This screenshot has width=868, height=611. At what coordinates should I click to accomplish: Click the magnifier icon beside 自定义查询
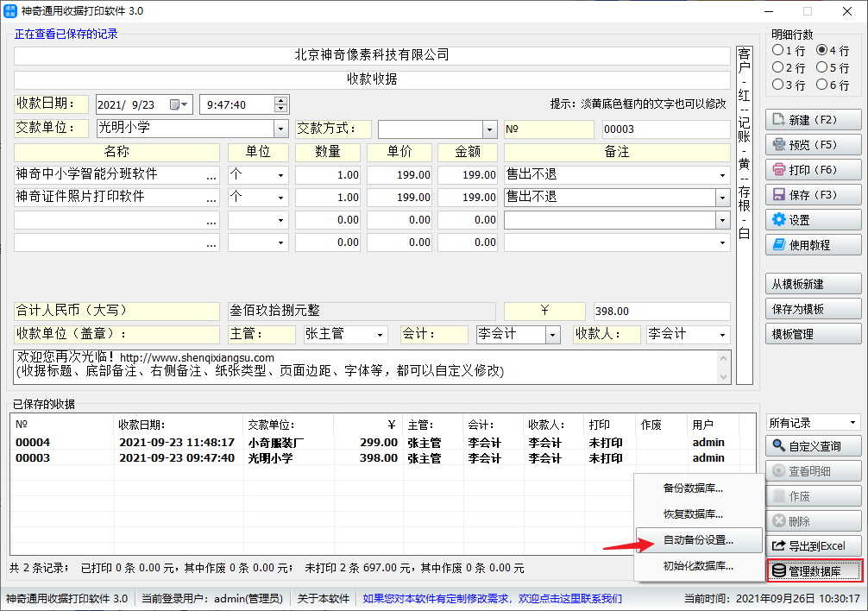click(779, 445)
